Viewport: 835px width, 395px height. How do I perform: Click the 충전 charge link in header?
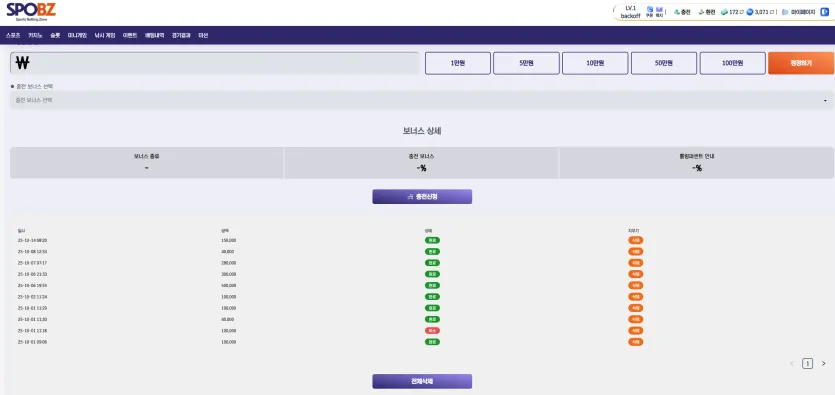682,12
